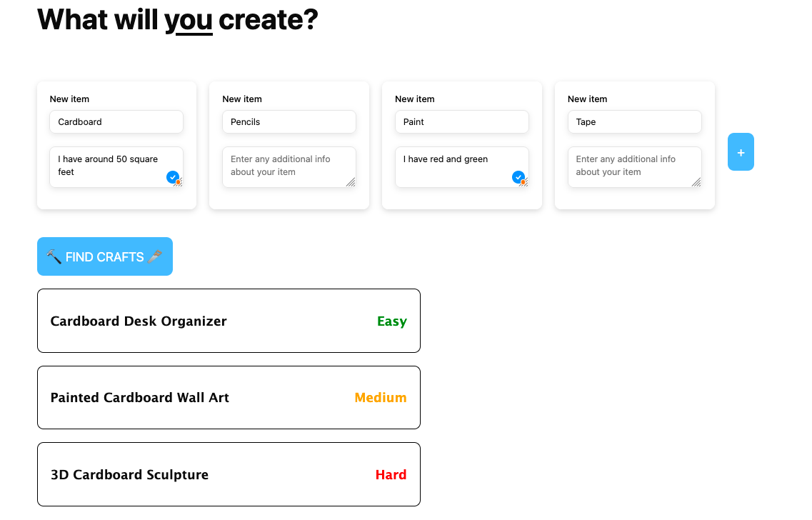The height and width of the screenshot is (520, 812).
Task: Edit the Tape item name field
Action: click(634, 121)
